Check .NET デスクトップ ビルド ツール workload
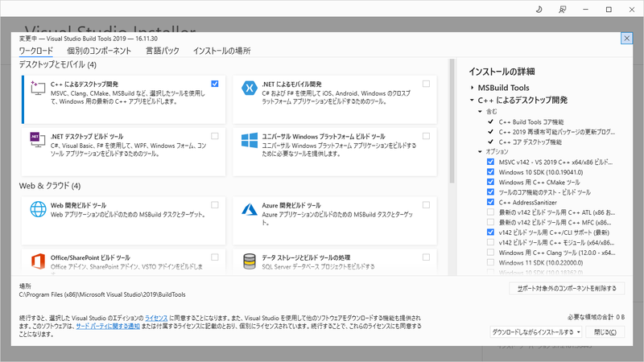This screenshot has width=644, height=362. pos(215,136)
